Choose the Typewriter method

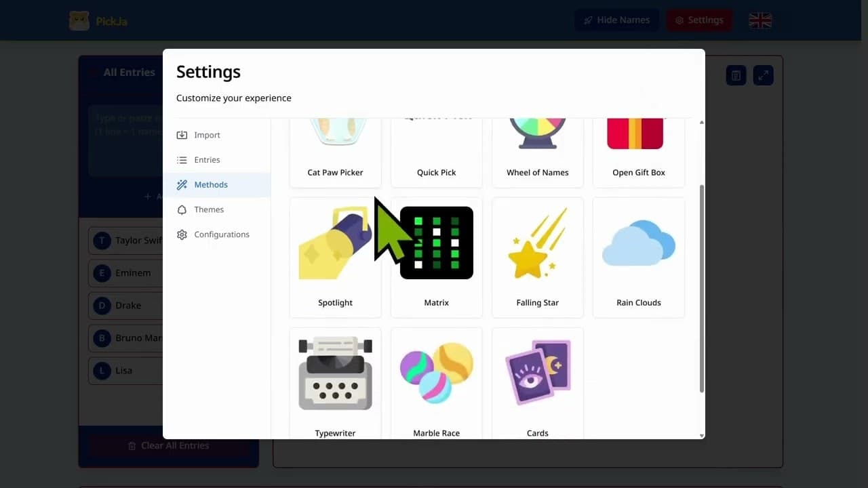tap(335, 383)
